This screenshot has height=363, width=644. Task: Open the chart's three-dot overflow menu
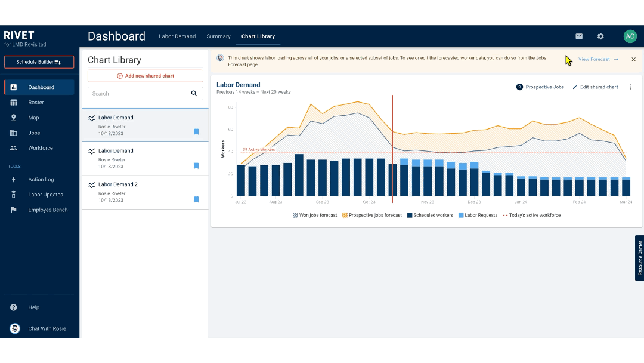click(x=631, y=87)
